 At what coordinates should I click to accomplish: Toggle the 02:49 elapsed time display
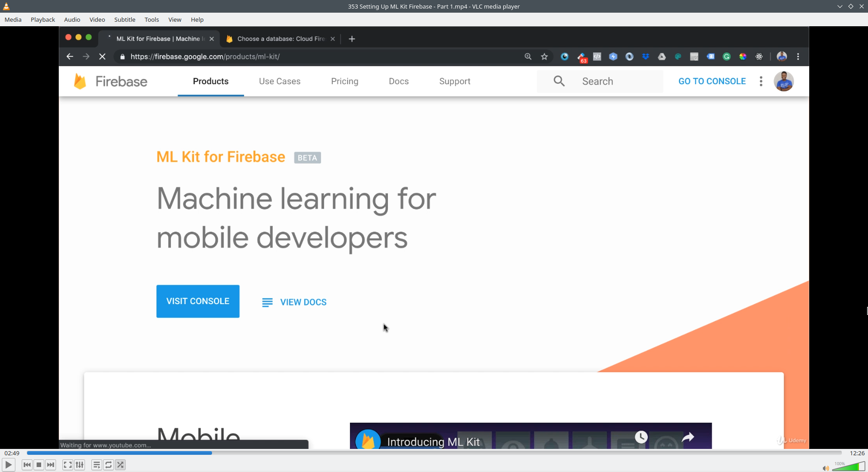[12, 453]
